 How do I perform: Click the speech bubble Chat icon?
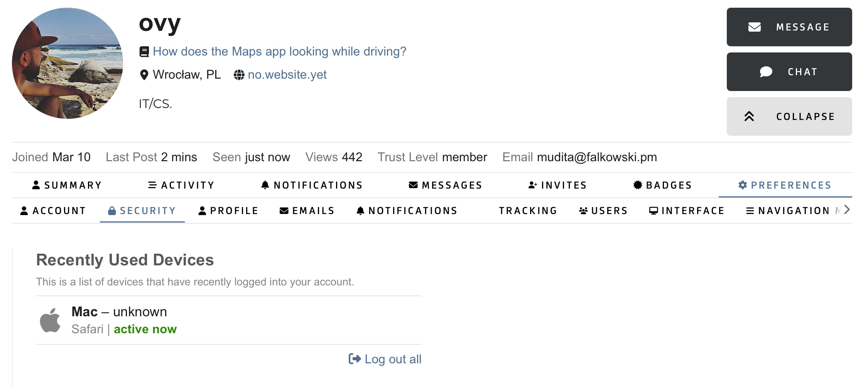[x=765, y=72]
